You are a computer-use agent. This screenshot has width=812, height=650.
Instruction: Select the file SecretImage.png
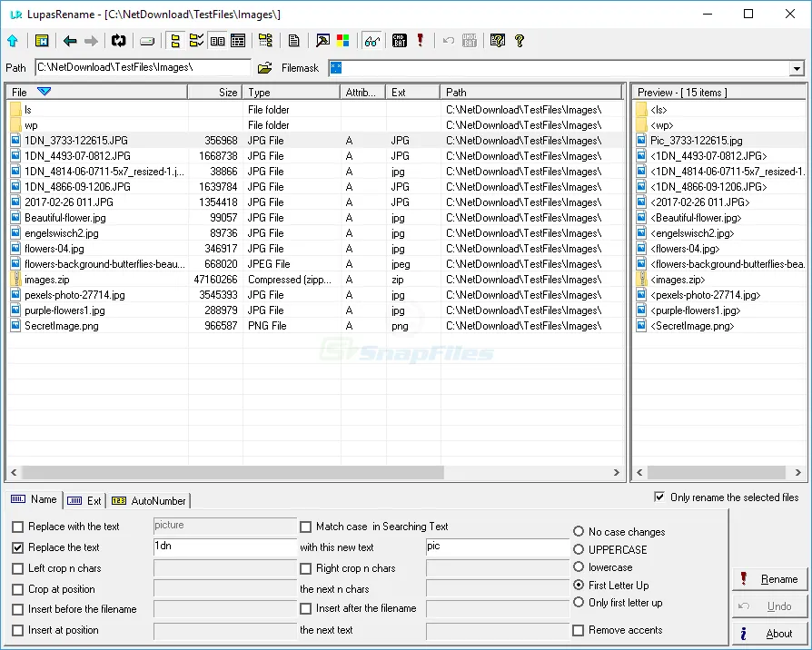point(61,326)
